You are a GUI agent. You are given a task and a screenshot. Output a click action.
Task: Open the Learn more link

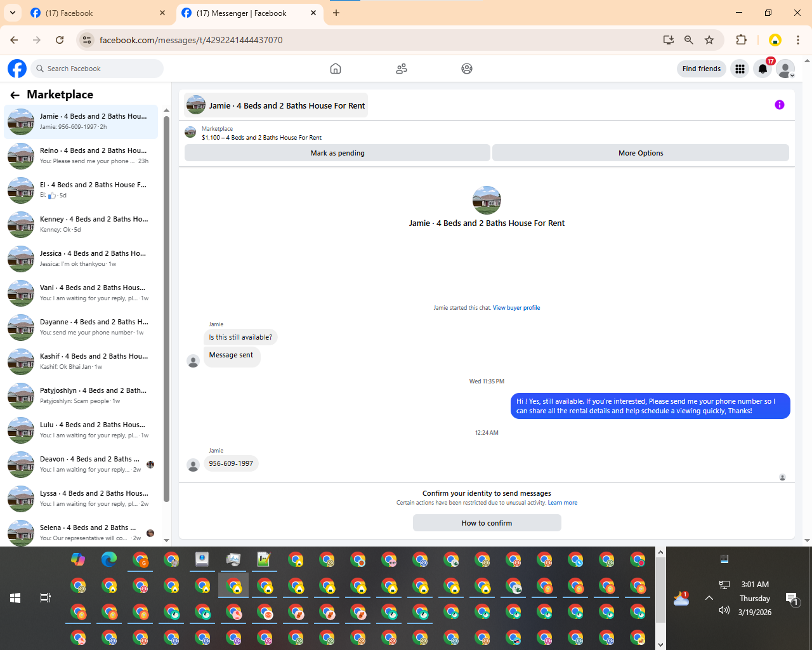(563, 503)
